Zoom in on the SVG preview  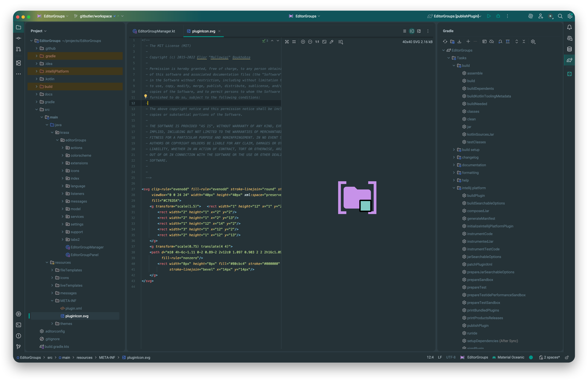pos(303,42)
